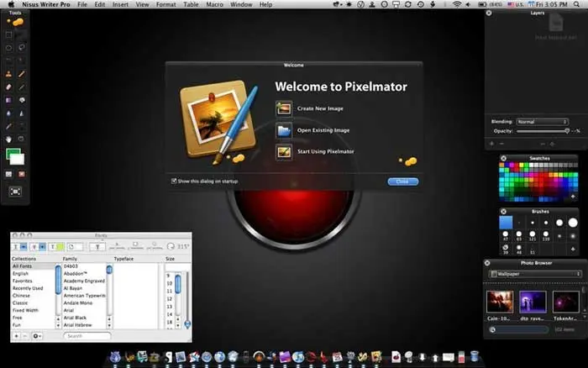The width and height of the screenshot is (588, 368).
Task: Add a font collection with plus button
Action: (x=16, y=336)
